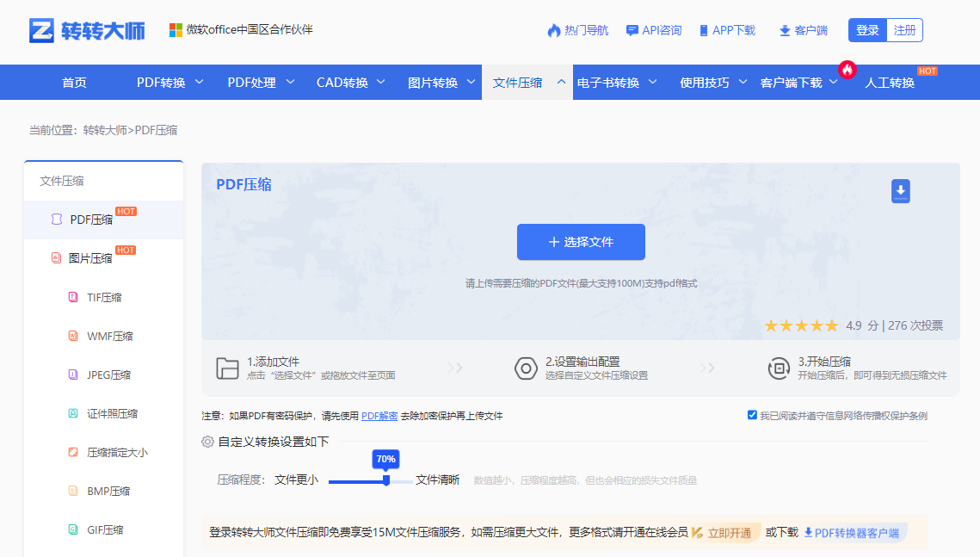Click the 开始压缩 step icon
This screenshot has width=980, height=557.
coord(779,368)
